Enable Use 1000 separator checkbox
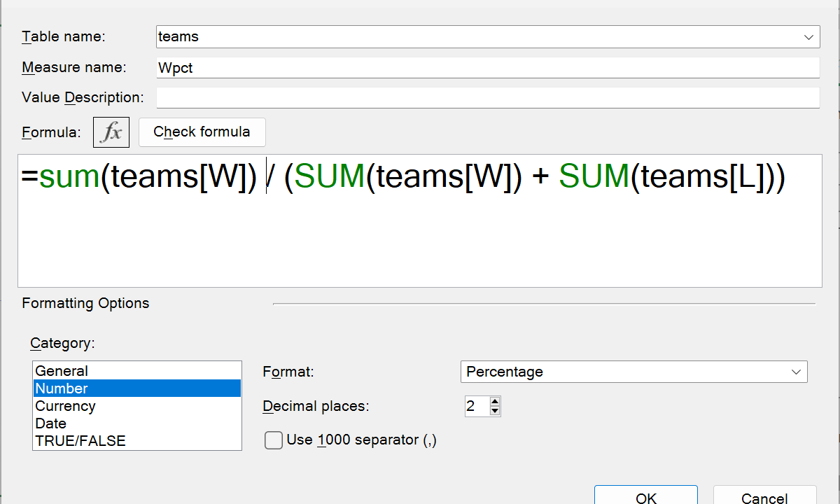This screenshot has height=504, width=840. point(274,440)
